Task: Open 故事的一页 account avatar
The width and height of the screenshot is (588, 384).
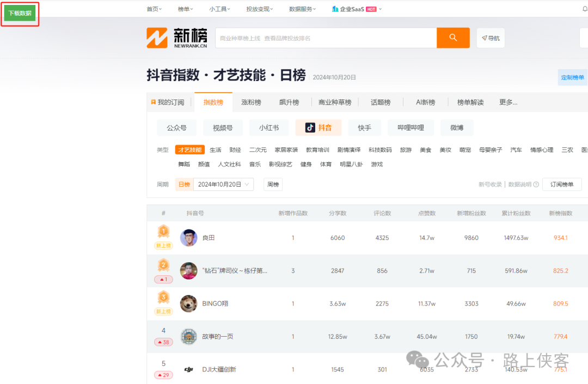Action: [x=188, y=337]
